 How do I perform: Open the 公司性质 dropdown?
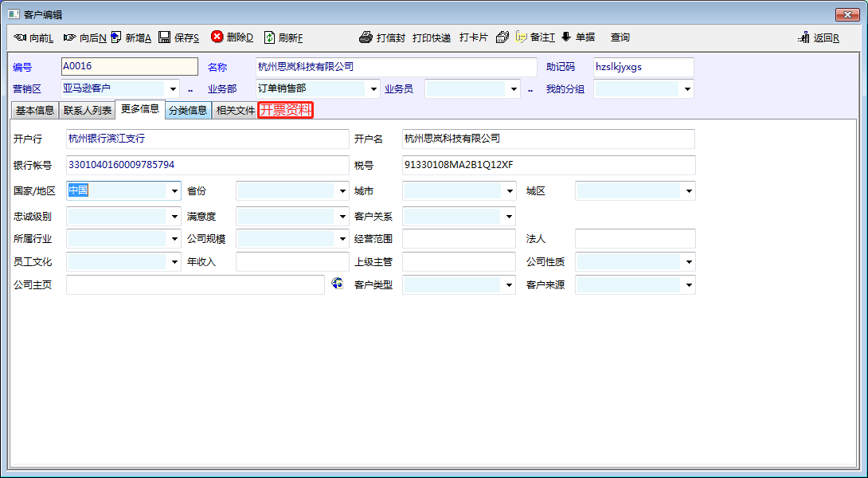coord(689,261)
